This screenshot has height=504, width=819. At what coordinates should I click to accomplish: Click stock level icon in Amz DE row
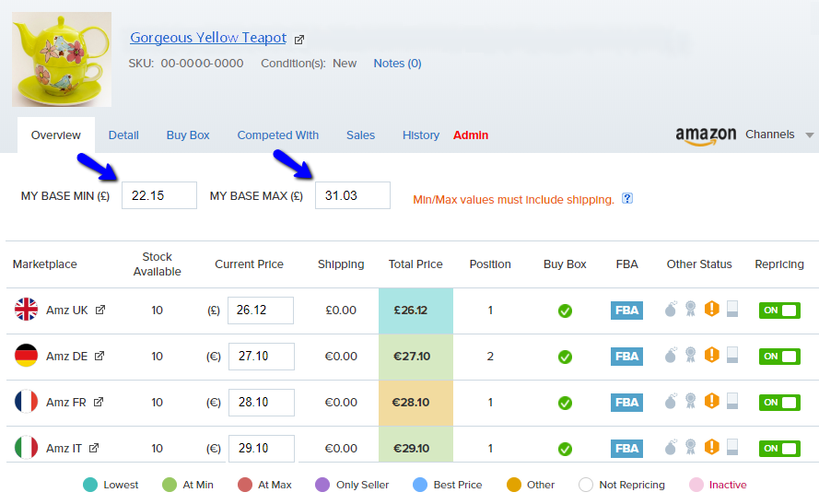pos(732,355)
